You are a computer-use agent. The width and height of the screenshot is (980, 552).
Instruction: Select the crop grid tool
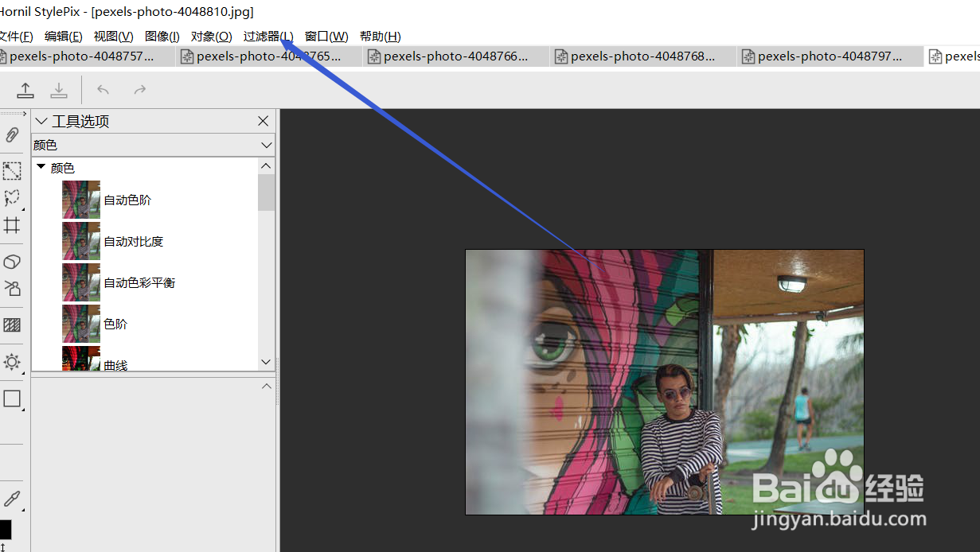click(x=12, y=225)
